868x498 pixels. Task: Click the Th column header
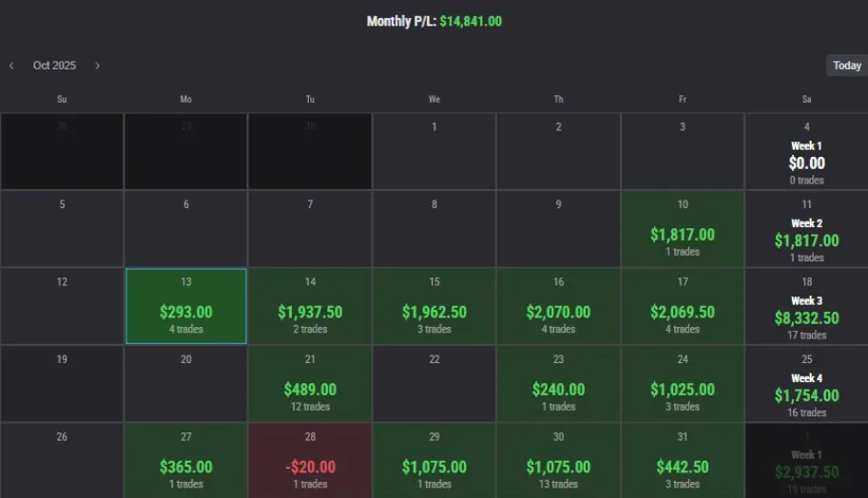click(x=559, y=99)
